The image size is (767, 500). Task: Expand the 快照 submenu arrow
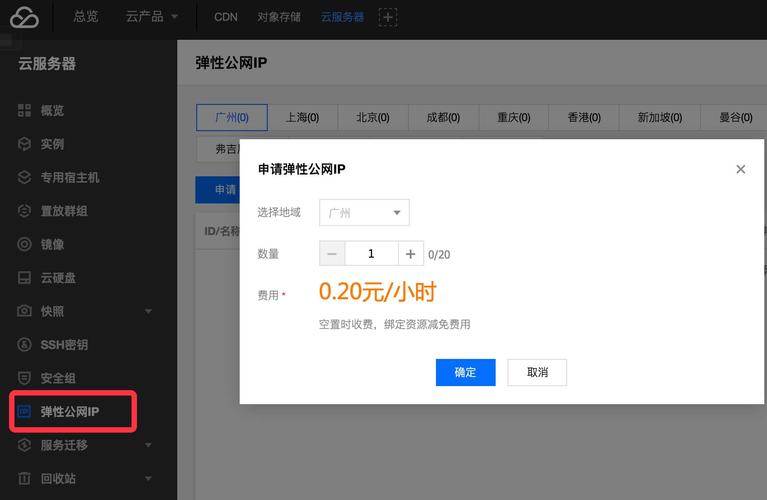[x=148, y=311]
